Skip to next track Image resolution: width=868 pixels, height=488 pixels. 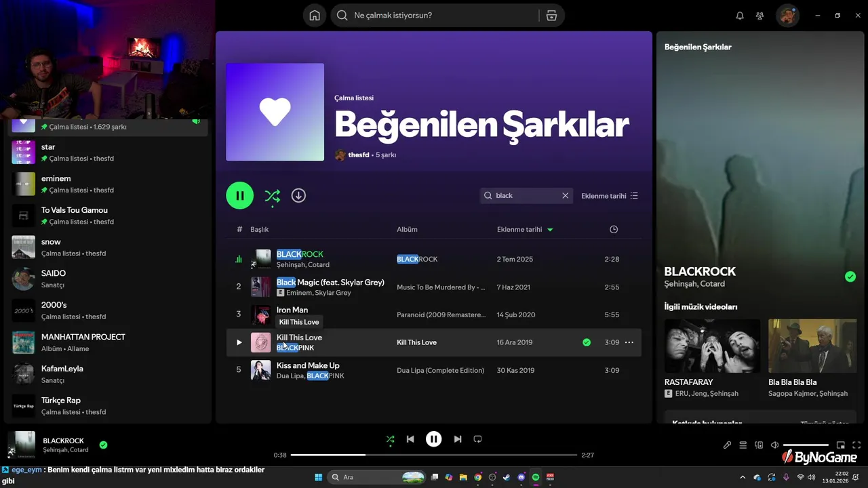pos(458,439)
